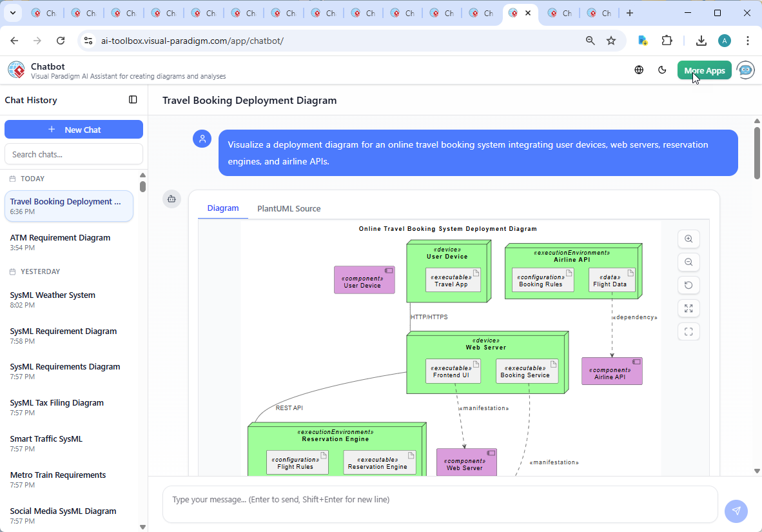Open the language selector globe icon
This screenshot has height=532, width=762.
(x=639, y=70)
